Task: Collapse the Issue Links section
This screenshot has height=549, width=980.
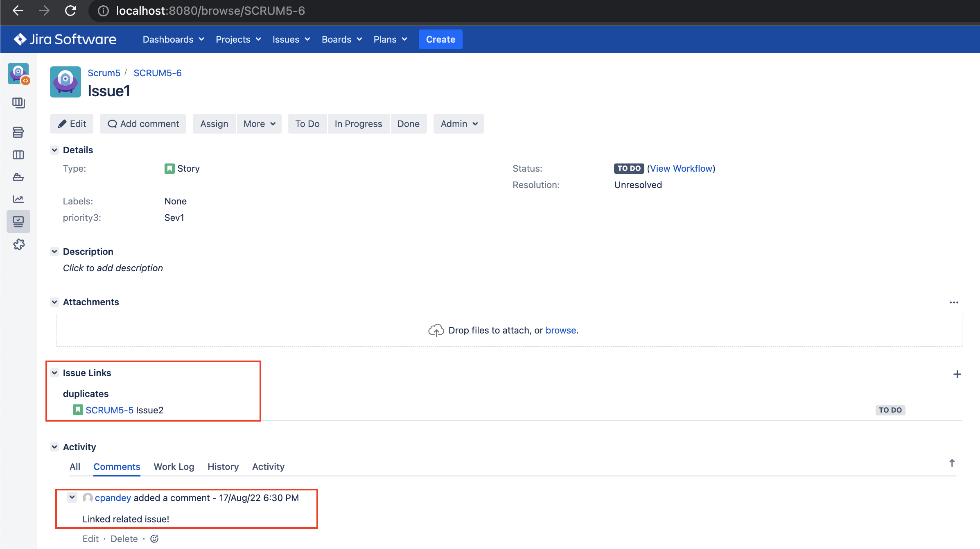Action: 54,373
